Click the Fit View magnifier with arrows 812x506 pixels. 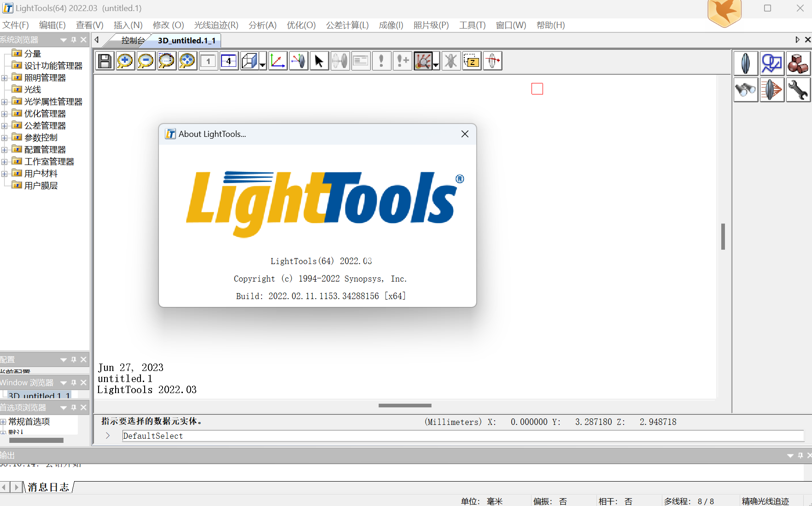pyautogui.click(x=187, y=61)
